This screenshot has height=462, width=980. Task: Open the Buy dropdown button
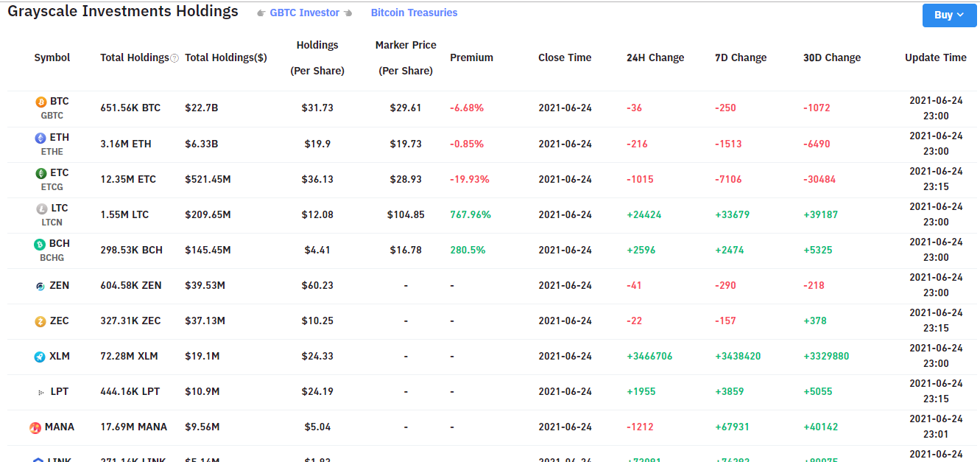click(949, 15)
